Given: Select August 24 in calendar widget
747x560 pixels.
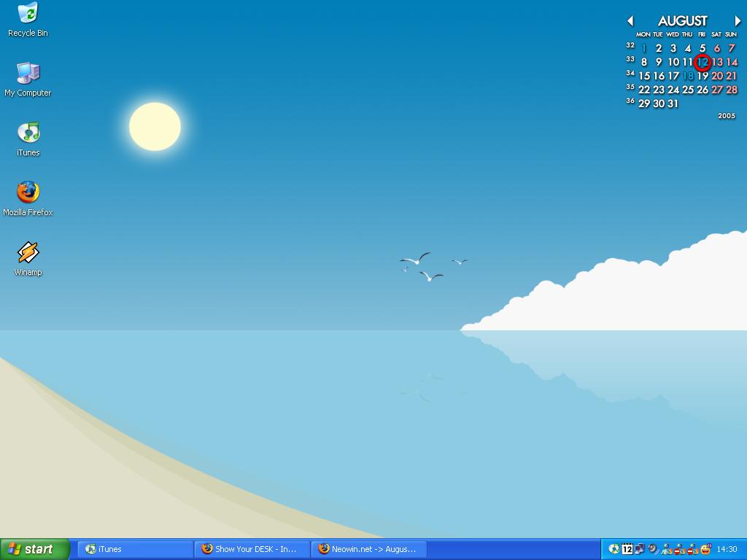Looking at the screenshot, I should pos(673,90).
